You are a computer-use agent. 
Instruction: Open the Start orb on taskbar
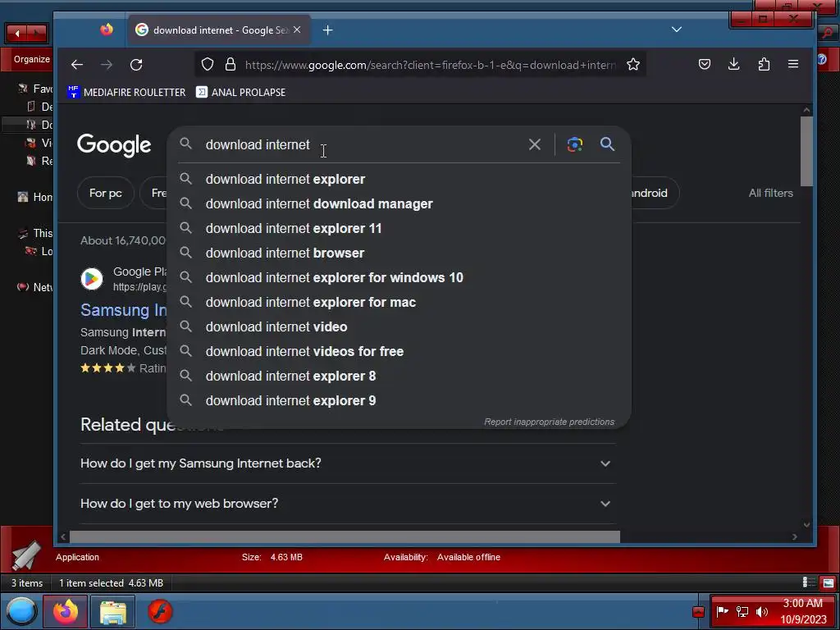pos(21,611)
